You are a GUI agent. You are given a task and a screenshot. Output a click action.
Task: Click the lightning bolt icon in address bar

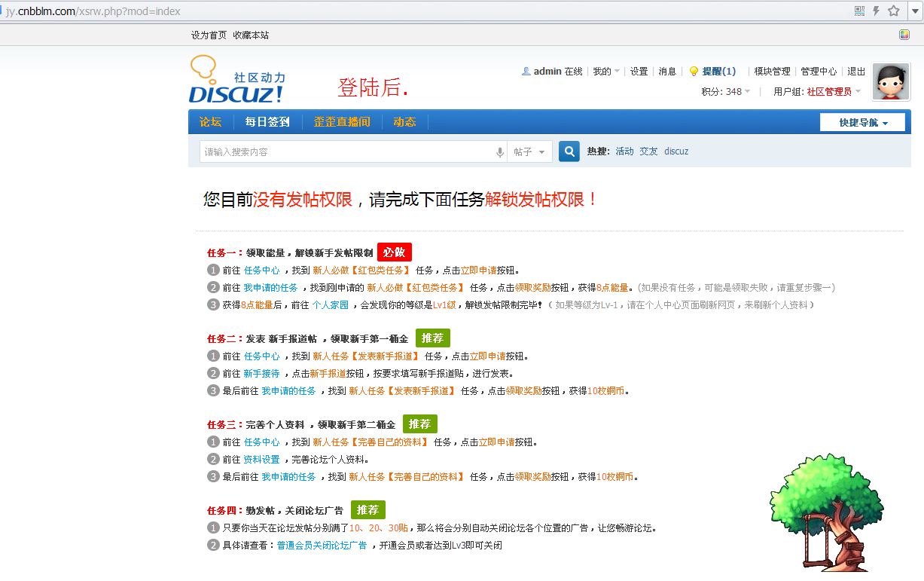tap(876, 11)
